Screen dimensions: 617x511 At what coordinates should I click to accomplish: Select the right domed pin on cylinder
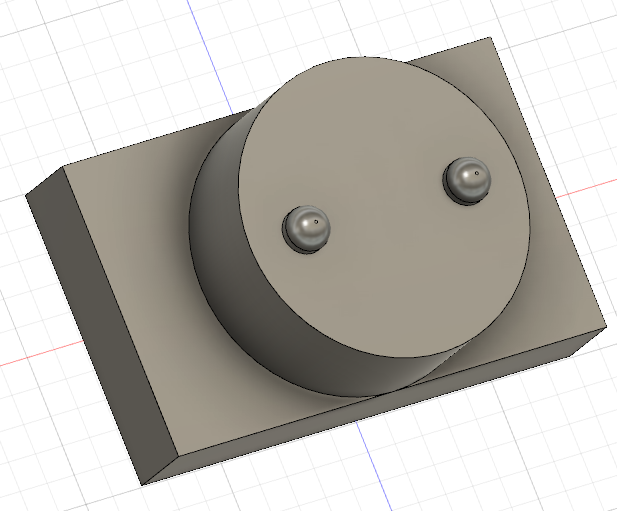(x=467, y=181)
